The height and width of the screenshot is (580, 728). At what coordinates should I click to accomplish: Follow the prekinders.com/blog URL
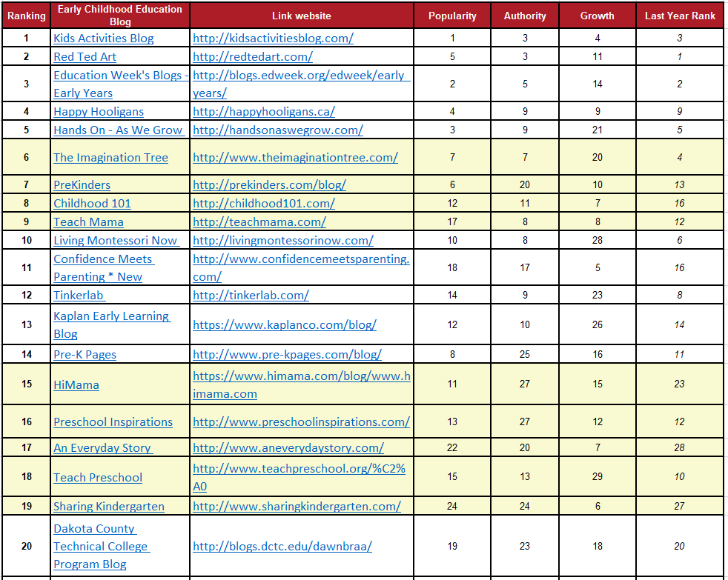(x=269, y=184)
